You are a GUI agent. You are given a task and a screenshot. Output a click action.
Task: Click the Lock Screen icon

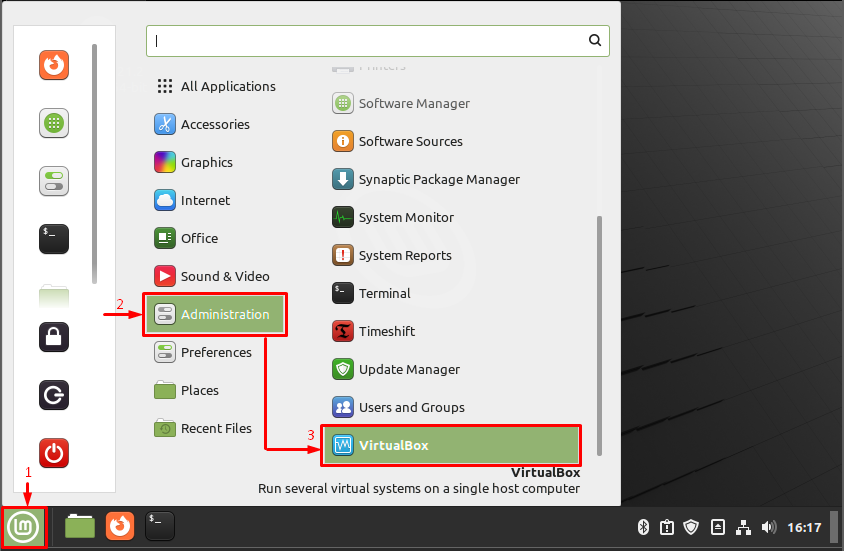54,337
